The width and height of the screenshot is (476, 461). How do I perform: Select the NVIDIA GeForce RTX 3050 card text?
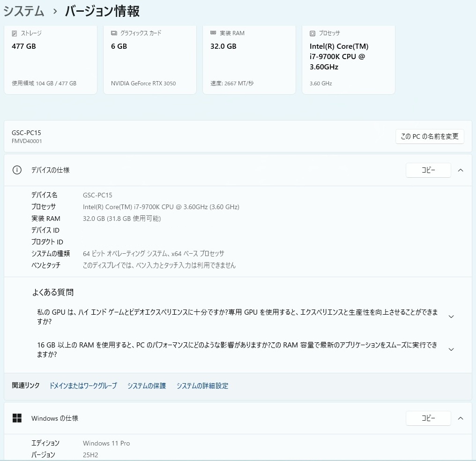coord(143,83)
